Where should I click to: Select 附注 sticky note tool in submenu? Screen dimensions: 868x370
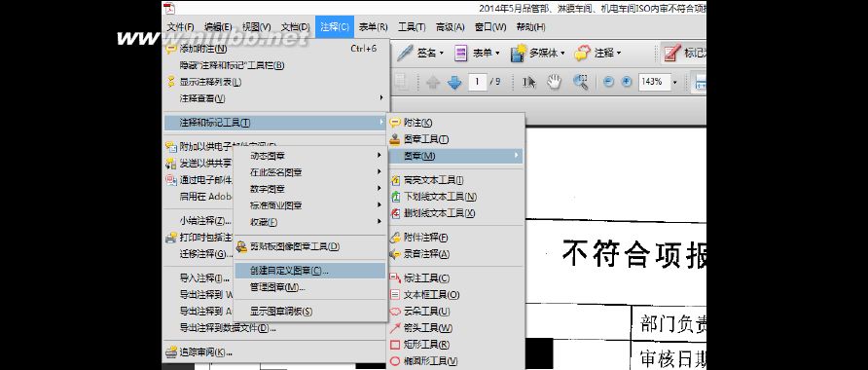click(x=455, y=123)
